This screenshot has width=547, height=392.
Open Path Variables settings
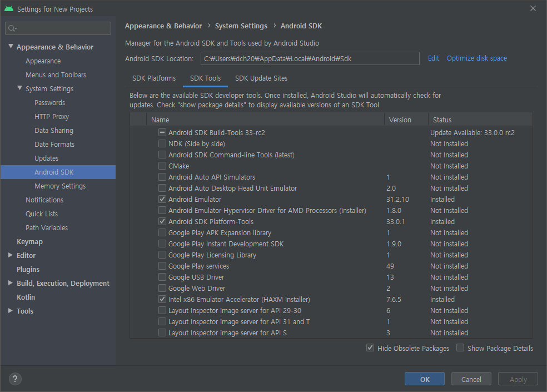[47, 227]
